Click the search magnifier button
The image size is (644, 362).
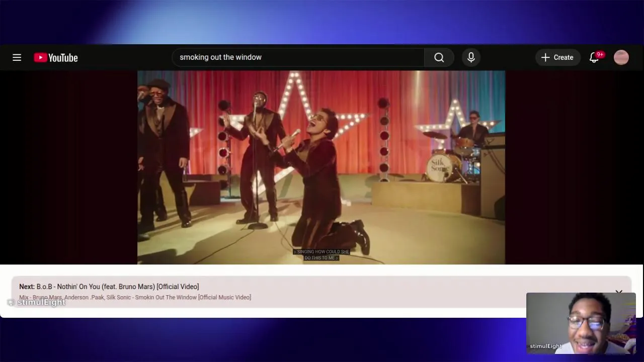439,57
